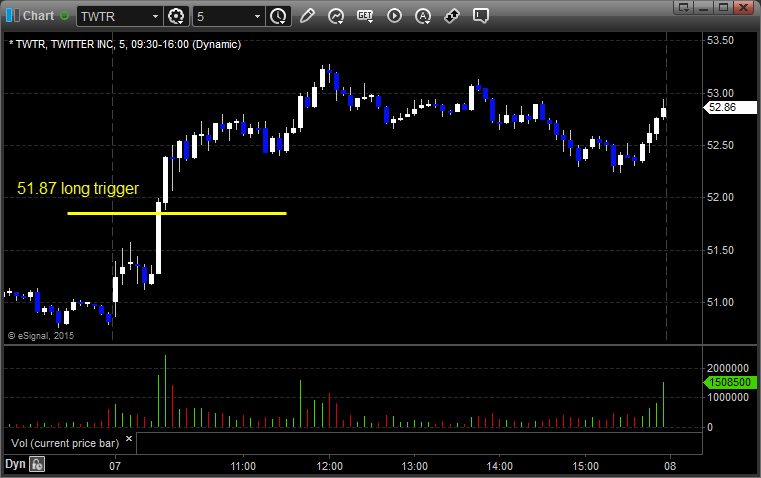Click the 52.86 current price marker
The image size is (761, 478).
pos(730,107)
